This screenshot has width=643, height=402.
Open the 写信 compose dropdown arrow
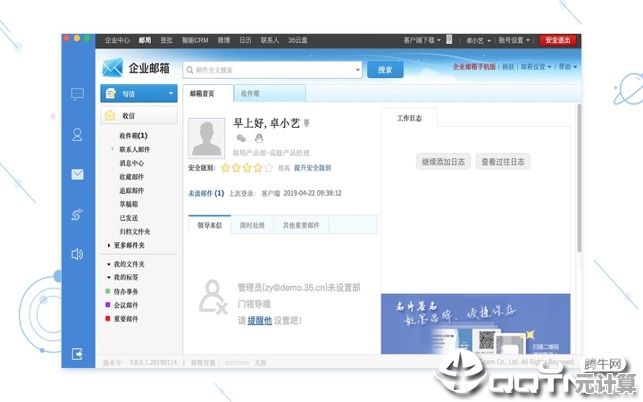171,95
